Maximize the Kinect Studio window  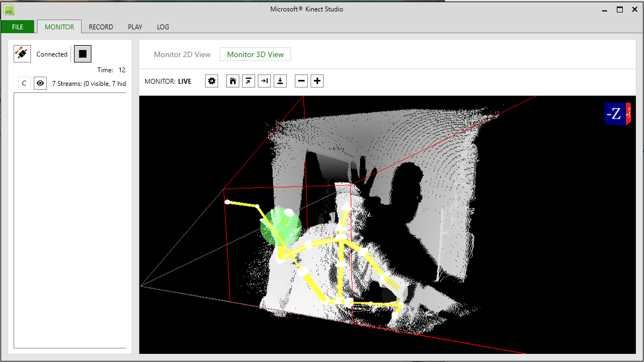point(620,10)
